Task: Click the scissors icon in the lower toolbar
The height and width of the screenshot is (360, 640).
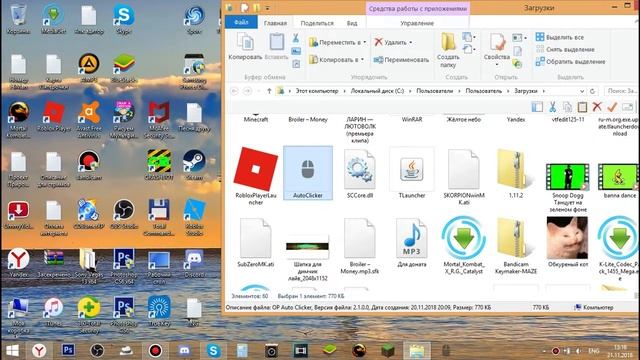Action: click(x=552, y=107)
